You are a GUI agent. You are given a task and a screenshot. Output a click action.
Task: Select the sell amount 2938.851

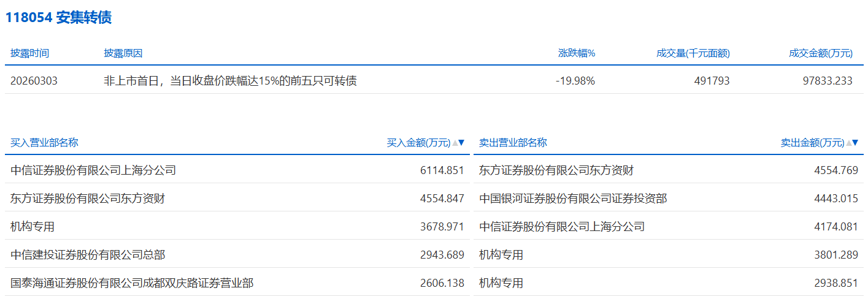(836, 283)
